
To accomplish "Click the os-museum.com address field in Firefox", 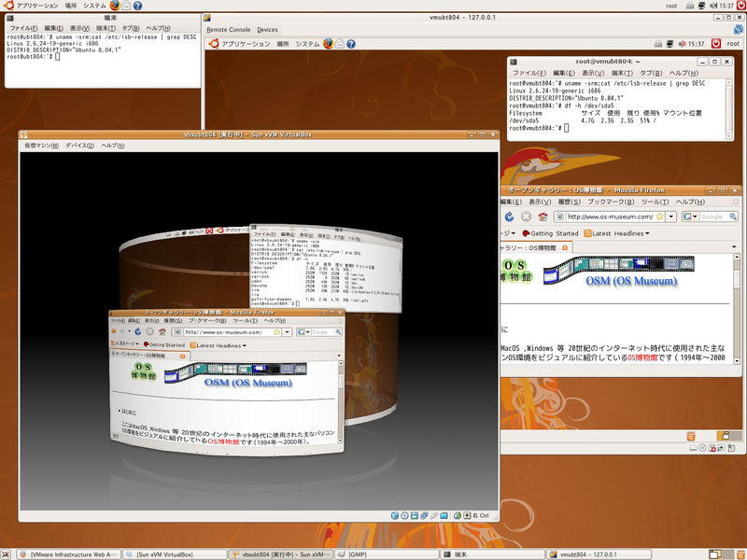I will 610,217.
